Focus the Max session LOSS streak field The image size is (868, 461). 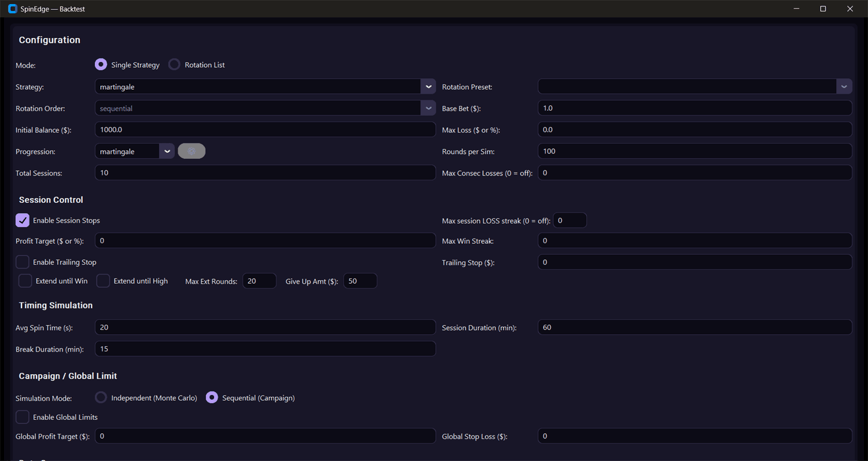click(570, 221)
